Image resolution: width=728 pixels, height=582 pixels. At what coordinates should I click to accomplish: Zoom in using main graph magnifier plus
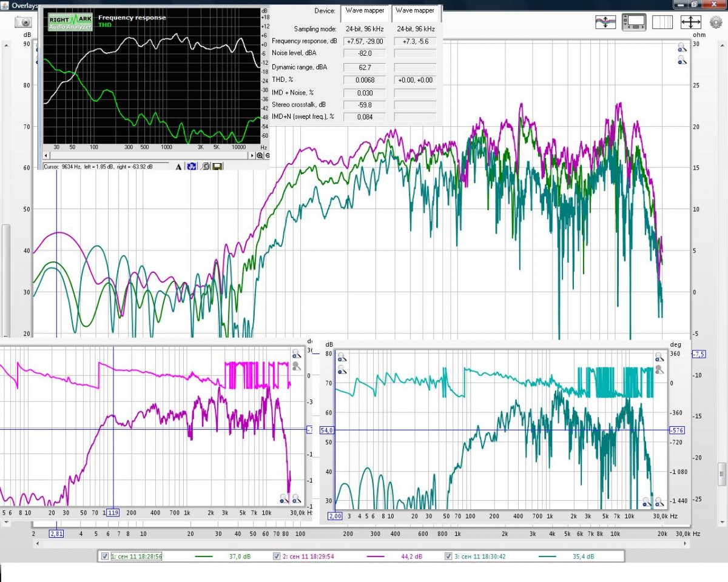coord(682,47)
